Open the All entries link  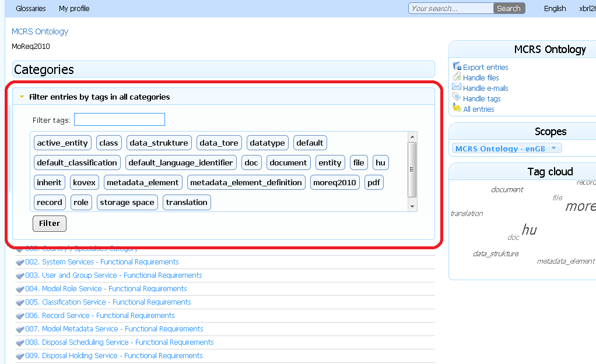[x=479, y=109]
